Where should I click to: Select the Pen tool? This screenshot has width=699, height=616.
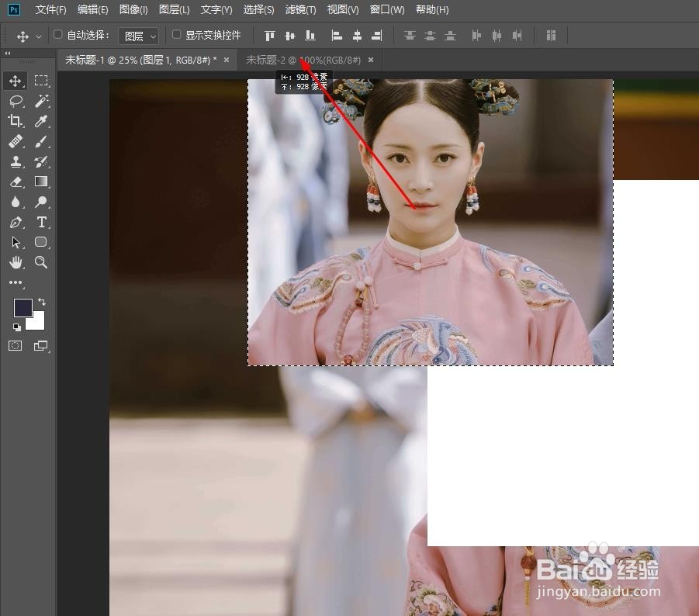[x=16, y=222]
